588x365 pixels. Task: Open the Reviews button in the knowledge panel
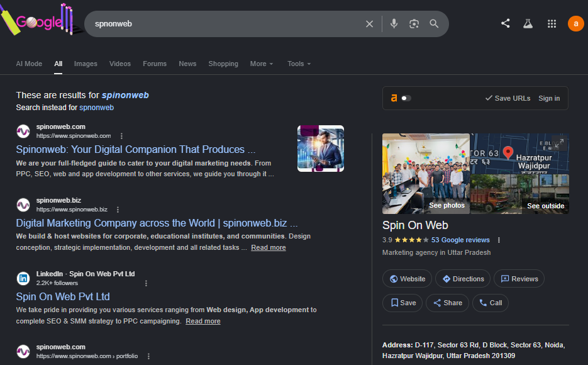[x=519, y=279]
